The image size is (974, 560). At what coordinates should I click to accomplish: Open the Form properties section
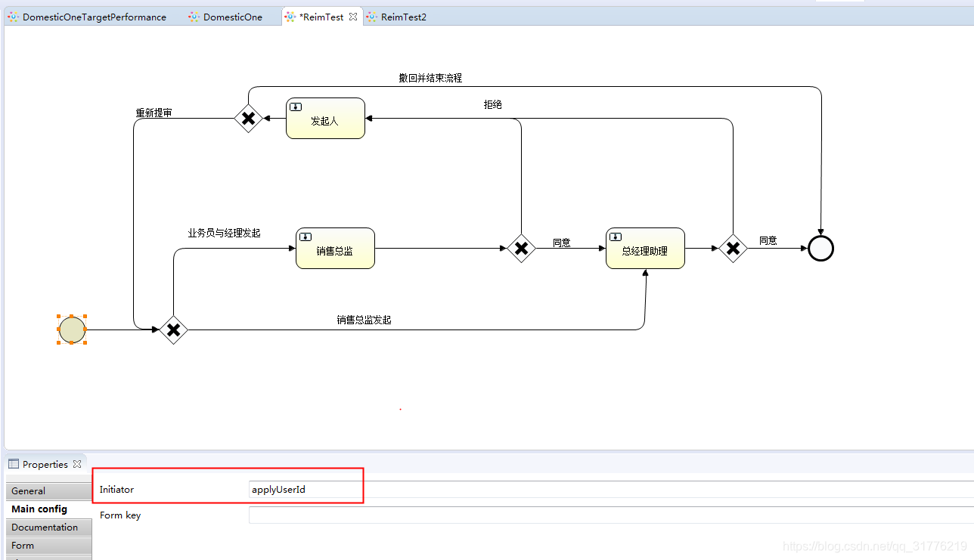(x=49, y=545)
